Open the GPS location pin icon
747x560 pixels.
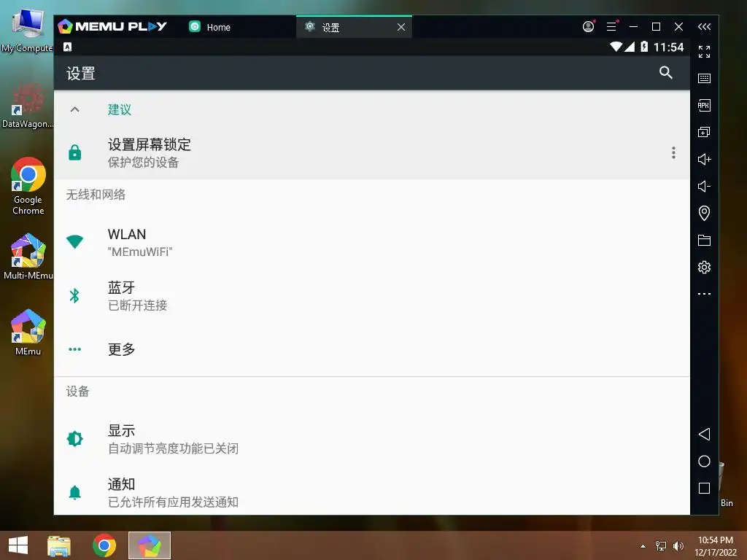click(704, 213)
